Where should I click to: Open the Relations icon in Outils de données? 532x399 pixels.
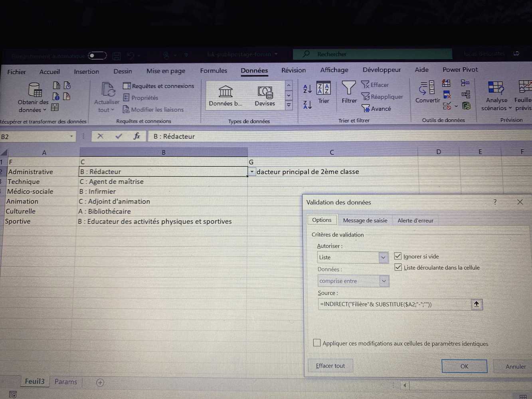point(466,95)
